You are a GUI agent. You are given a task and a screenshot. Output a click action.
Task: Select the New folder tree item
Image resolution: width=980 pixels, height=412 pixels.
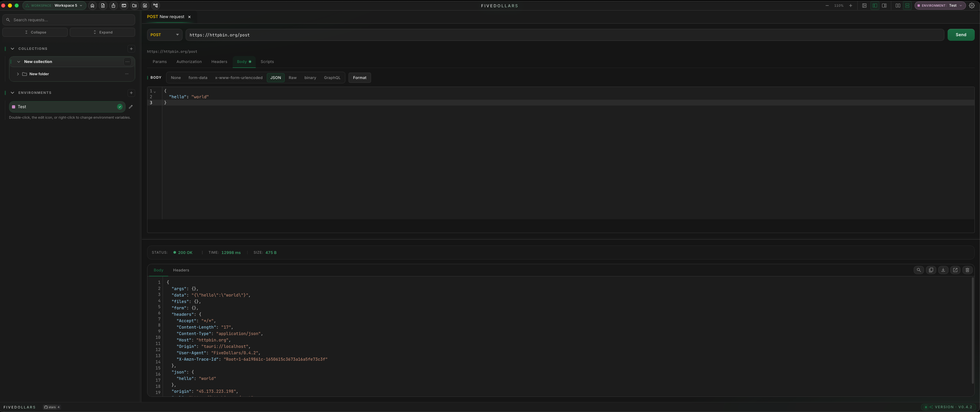coord(72,74)
